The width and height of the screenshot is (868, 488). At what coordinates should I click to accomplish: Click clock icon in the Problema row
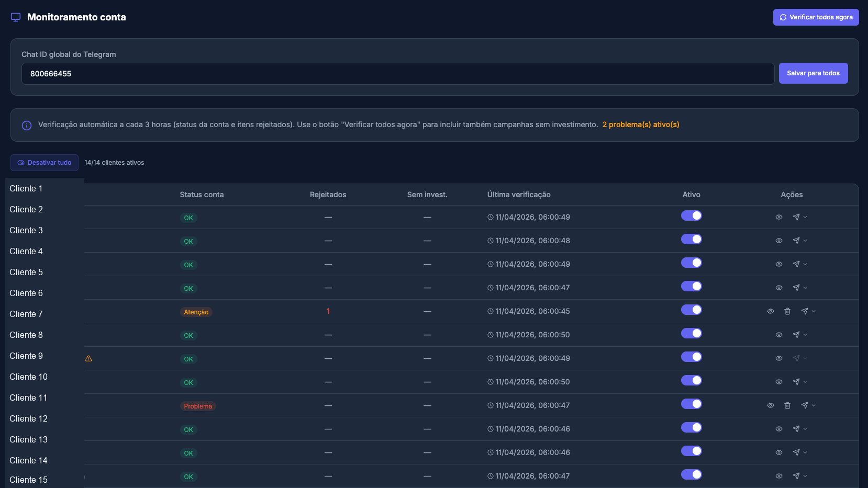pos(491,405)
